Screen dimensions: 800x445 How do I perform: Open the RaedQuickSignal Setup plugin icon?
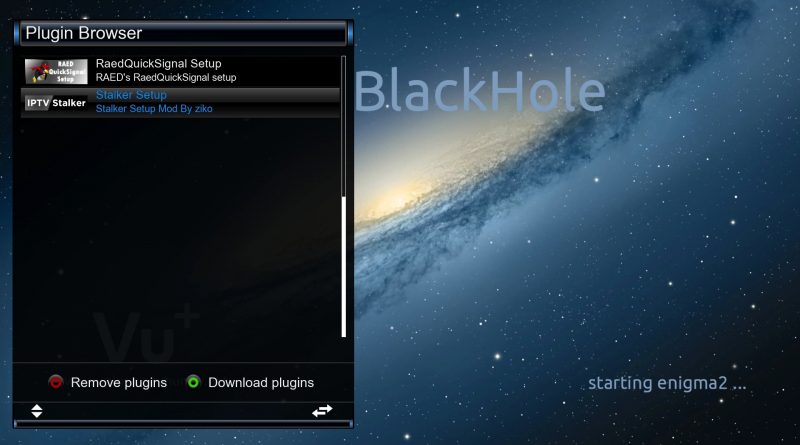56,71
